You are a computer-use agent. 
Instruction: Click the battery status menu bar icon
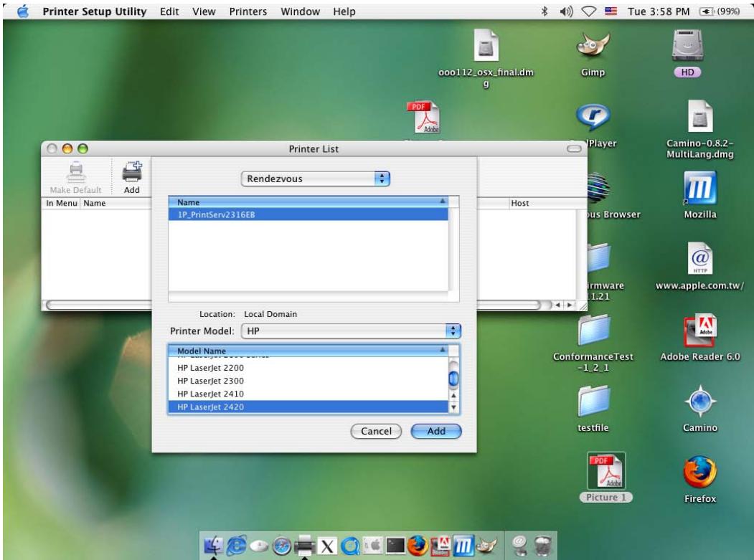(x=720, y=11)
